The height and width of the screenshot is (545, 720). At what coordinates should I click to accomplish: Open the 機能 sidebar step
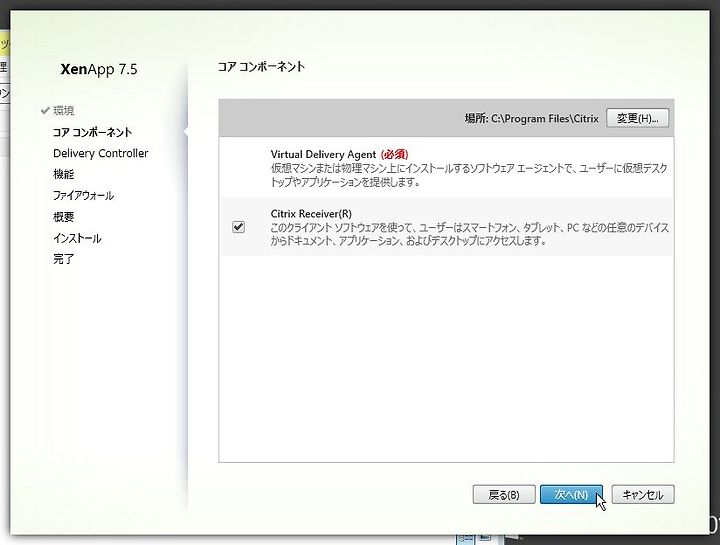click(x=63, y=174)
